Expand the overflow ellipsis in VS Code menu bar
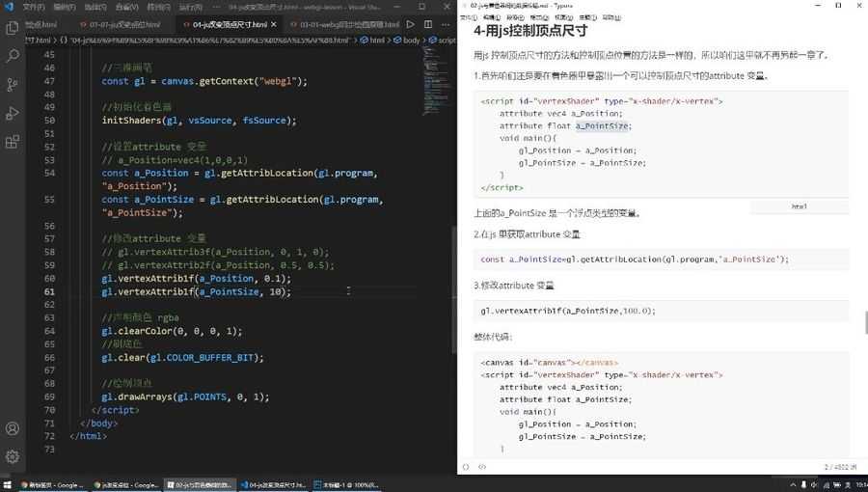This screenshot has height=492, width=868. 215,7
